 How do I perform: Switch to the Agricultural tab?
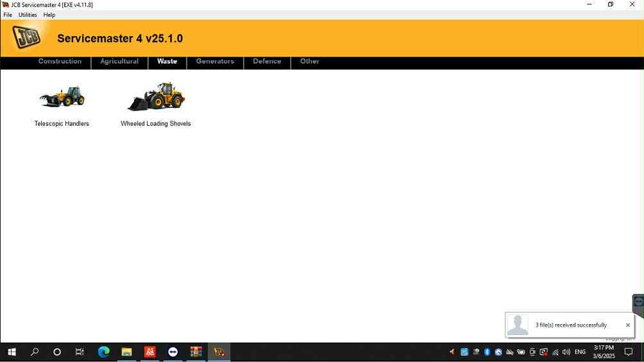[119, 61]
